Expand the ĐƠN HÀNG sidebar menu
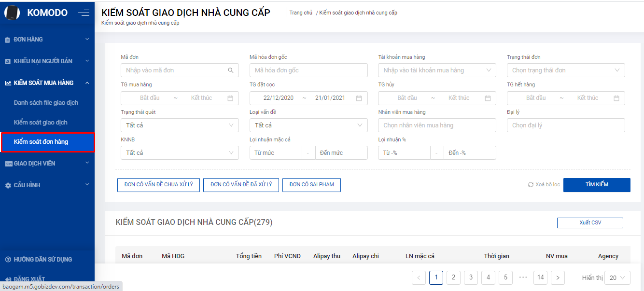The image size is (644, 291). point(47,40)
